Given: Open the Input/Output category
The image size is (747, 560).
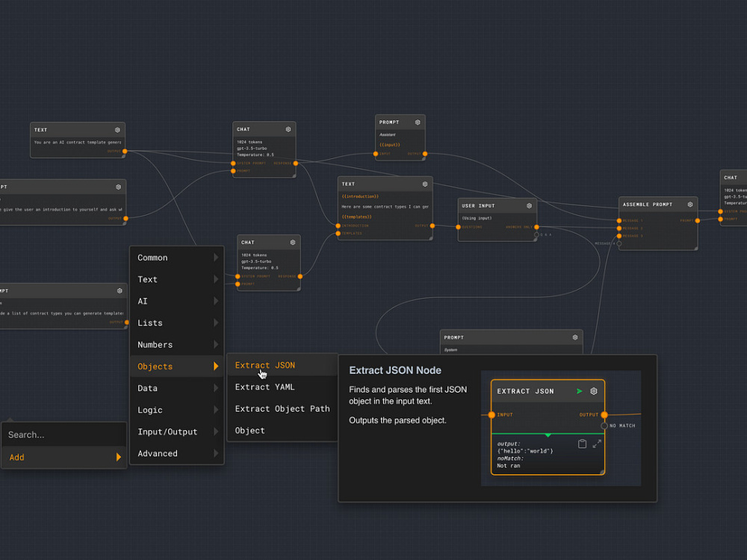Looking at the screenshot, I should pyautogui.click(x=177, y=432).
